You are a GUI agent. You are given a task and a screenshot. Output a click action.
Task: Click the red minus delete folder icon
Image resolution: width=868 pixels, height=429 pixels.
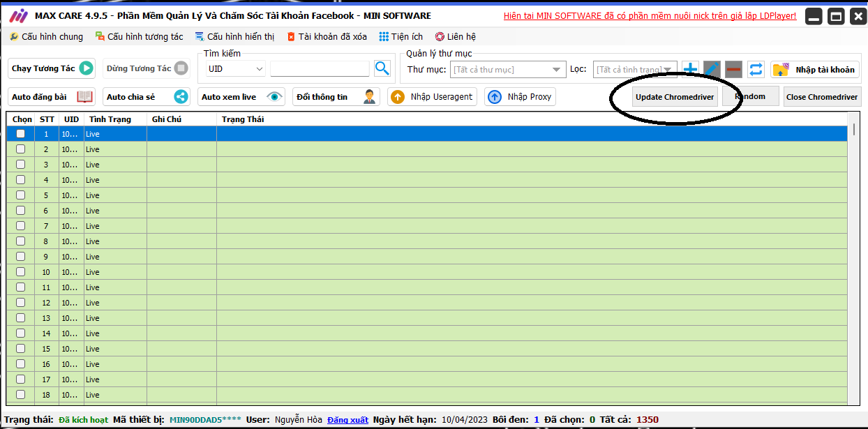[733, 69]
